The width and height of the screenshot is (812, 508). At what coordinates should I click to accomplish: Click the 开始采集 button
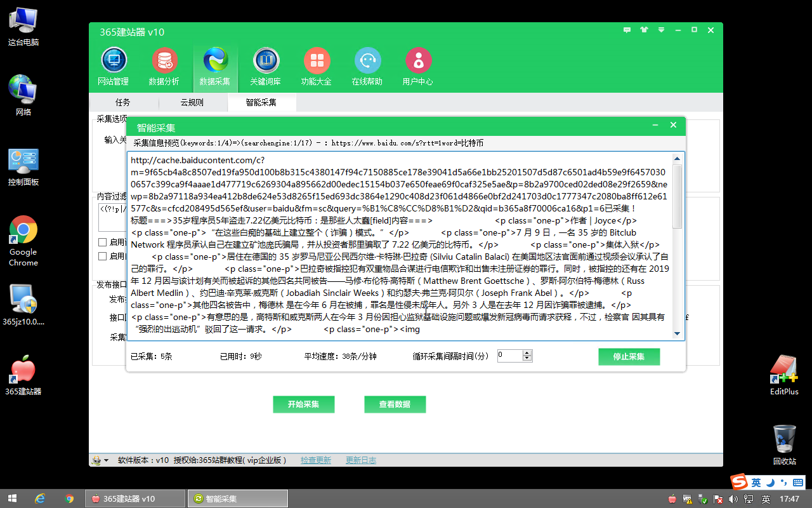tap(303, 404)
